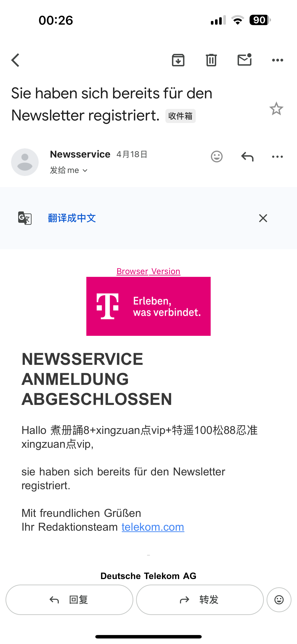Tap the bottom emoji reaction button
Viewport: 297px width, 644px height.
point(279,600)
